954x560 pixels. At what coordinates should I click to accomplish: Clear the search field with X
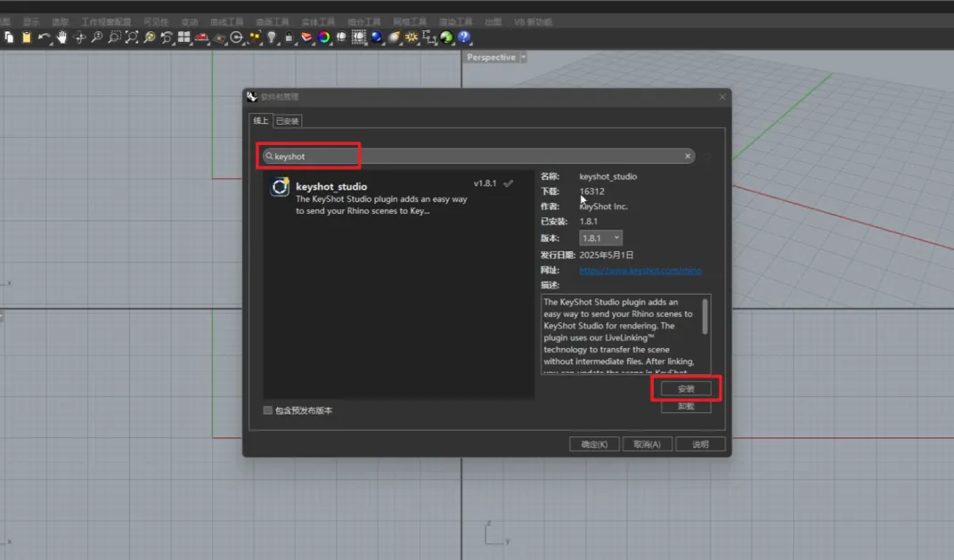tap(688, 157)
